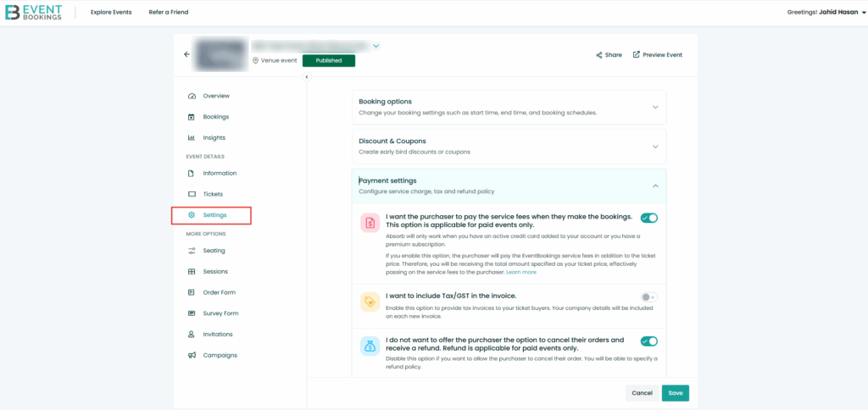Click the EventBookings logo
The height and width of the screenshot is (410, 868).
pos(33,12)
